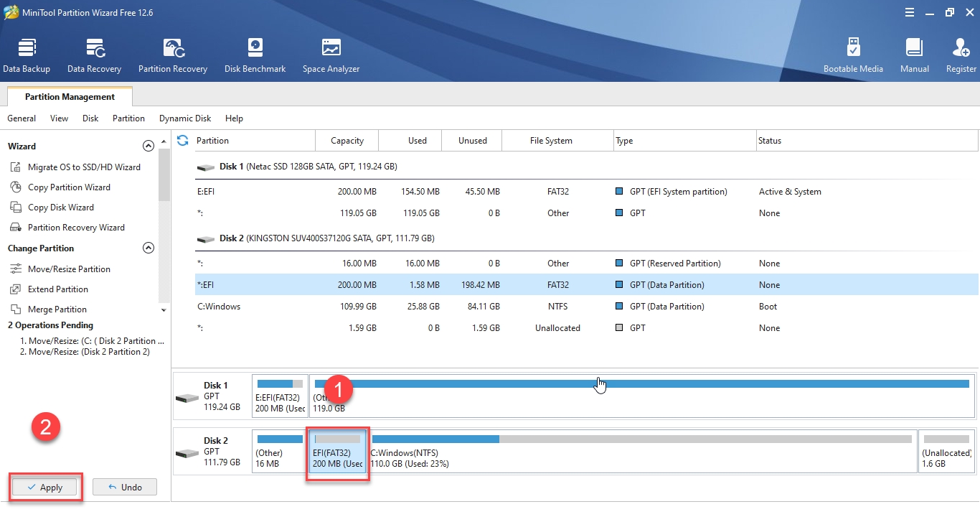Sort by the Status column header
This screenshot has height=517, width=980.
[x=867, y=141]
